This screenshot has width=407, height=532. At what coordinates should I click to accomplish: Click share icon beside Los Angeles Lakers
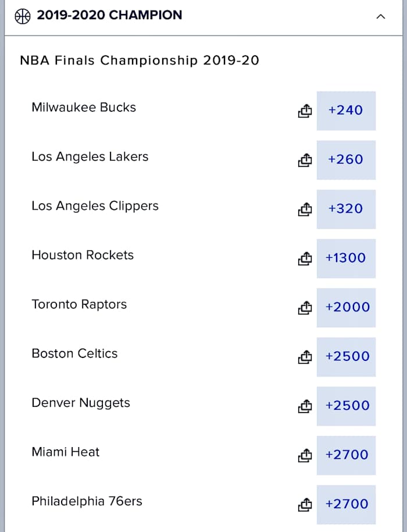pos(305,160)
